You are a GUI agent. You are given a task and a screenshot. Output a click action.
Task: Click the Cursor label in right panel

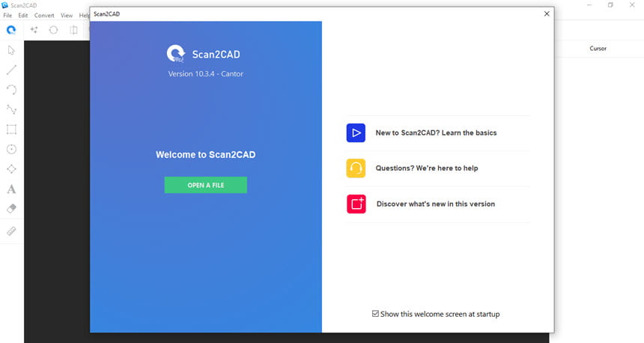point(598,49)
